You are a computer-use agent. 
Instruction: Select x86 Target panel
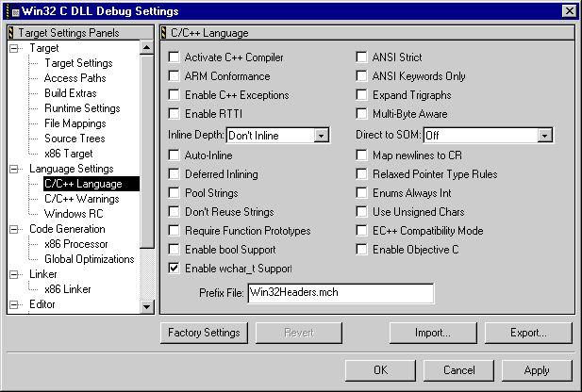(x=69, y=154)
